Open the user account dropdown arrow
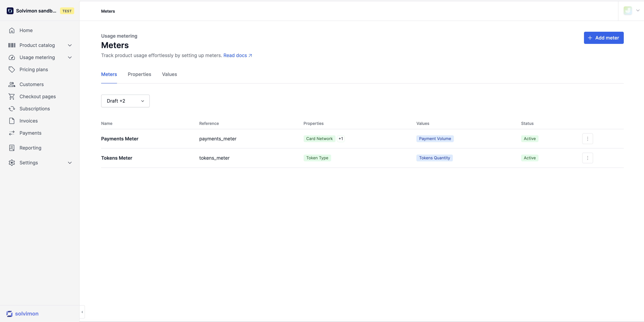Image resolution: width=644 pixels, height=322 pixels. click(638, 10)
